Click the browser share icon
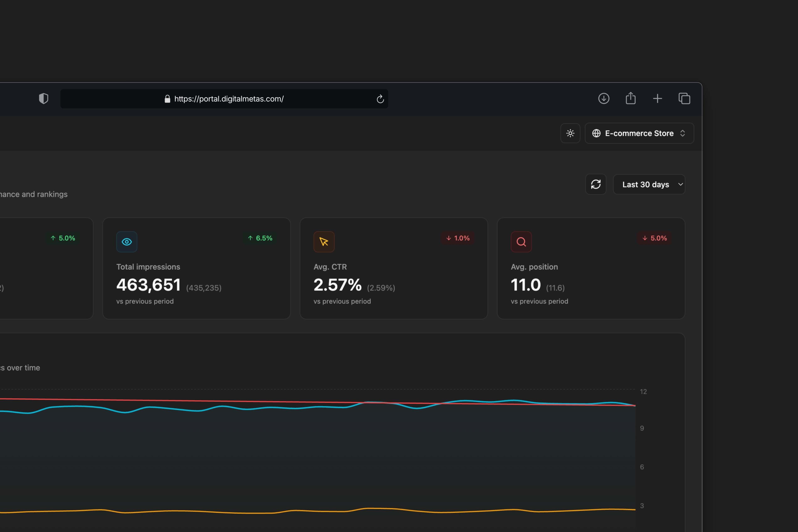Screen dimensions: 798x532 [x=630, y=98]
